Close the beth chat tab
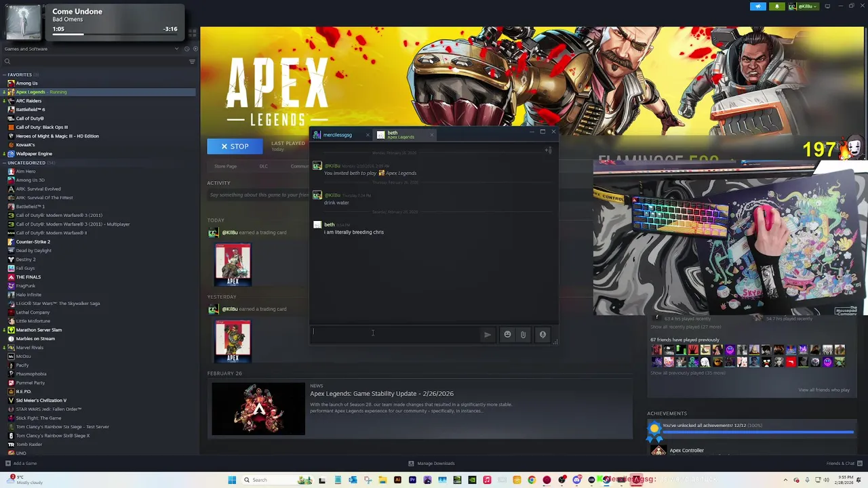The height and width of the screenshot is (488, 868). [431, 135]
